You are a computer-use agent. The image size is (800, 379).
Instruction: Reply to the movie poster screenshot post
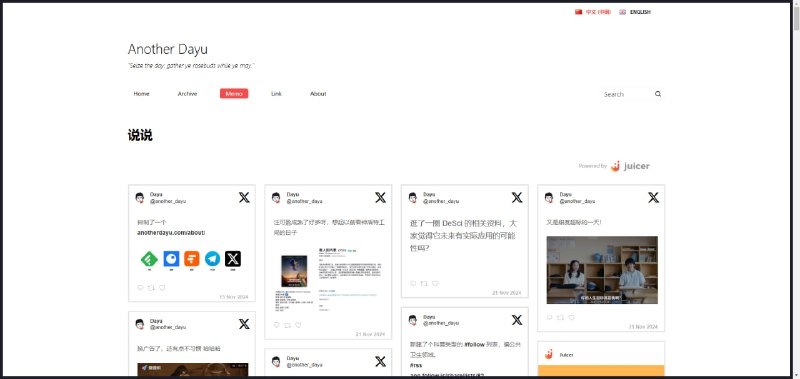pos(277,325)
